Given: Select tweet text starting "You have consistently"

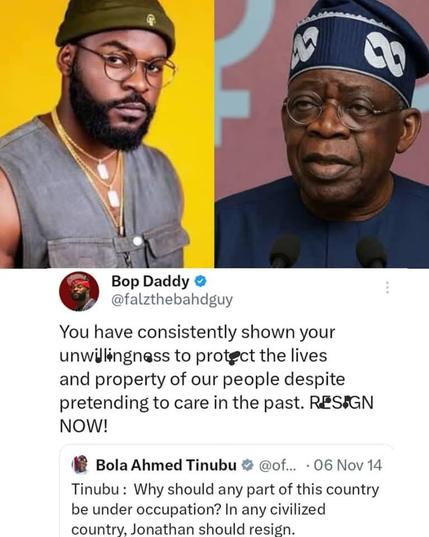Looking at the screenshot, I should 216,379.
